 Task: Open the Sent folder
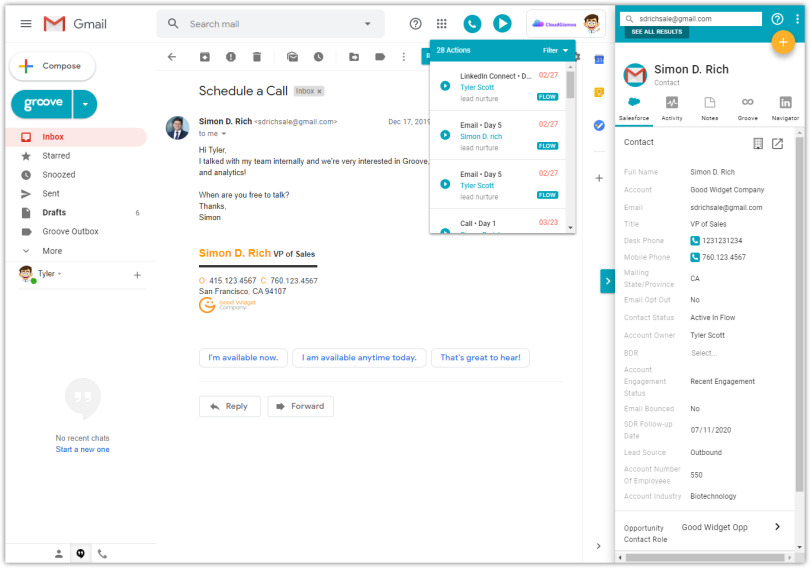[x=76, y=194]
